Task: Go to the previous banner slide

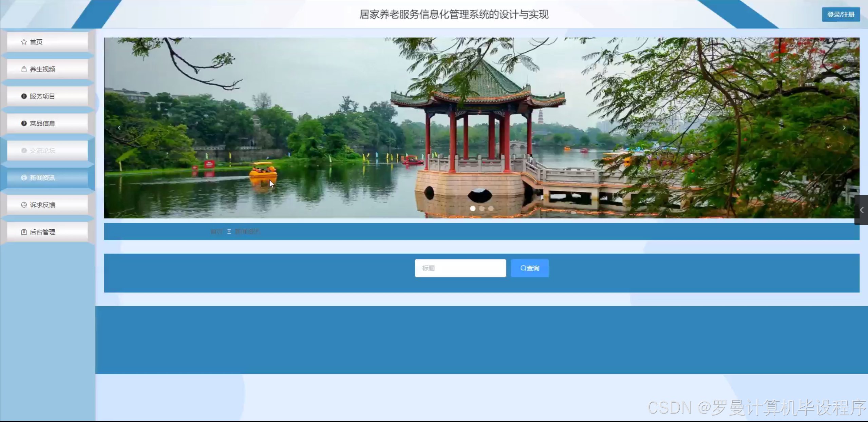Action: (x=119, y=128)
